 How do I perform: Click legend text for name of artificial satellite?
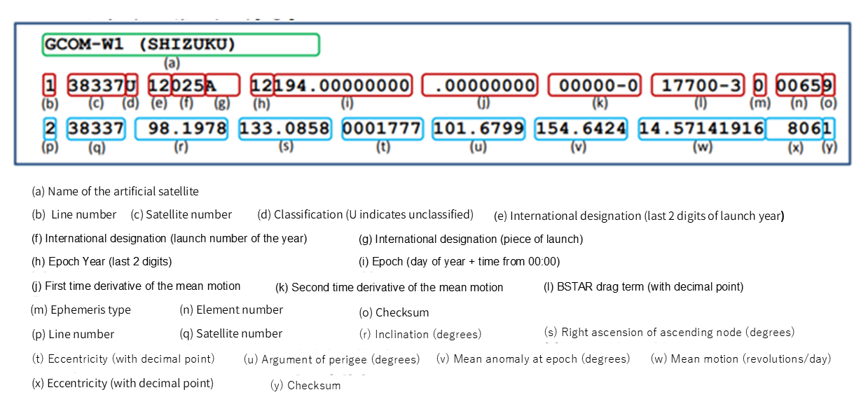[x=116, y=192]
